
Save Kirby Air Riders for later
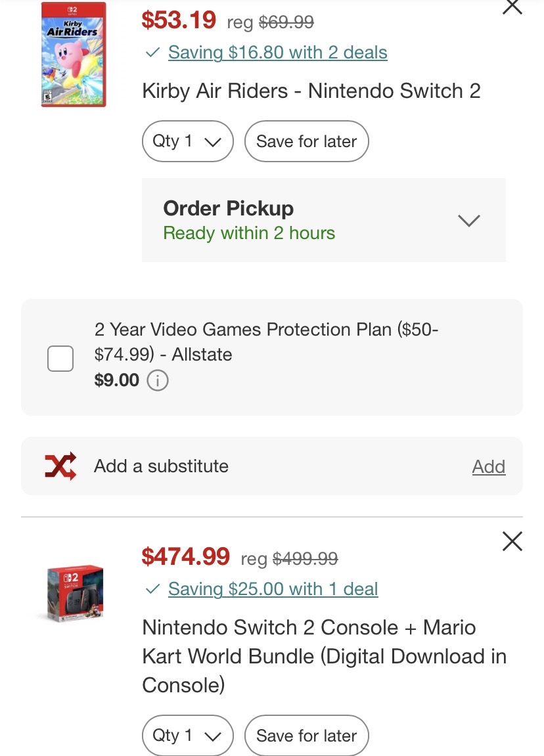(306, 141)
